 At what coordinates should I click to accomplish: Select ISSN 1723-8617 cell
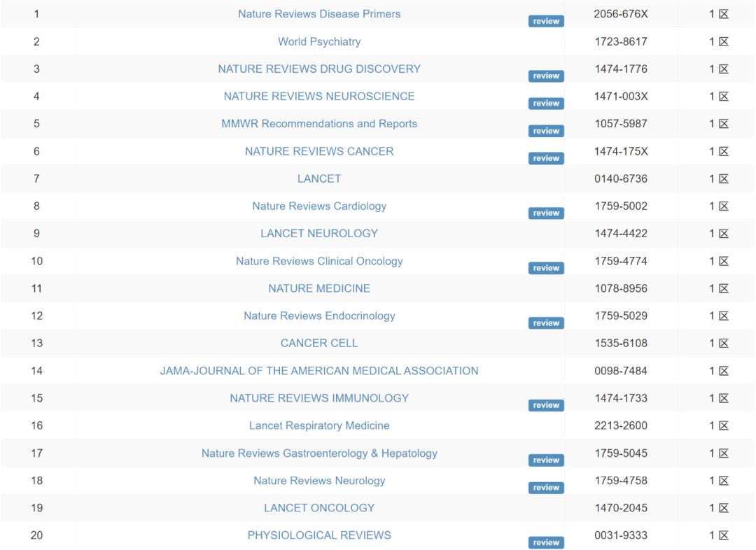click(621, 41)
